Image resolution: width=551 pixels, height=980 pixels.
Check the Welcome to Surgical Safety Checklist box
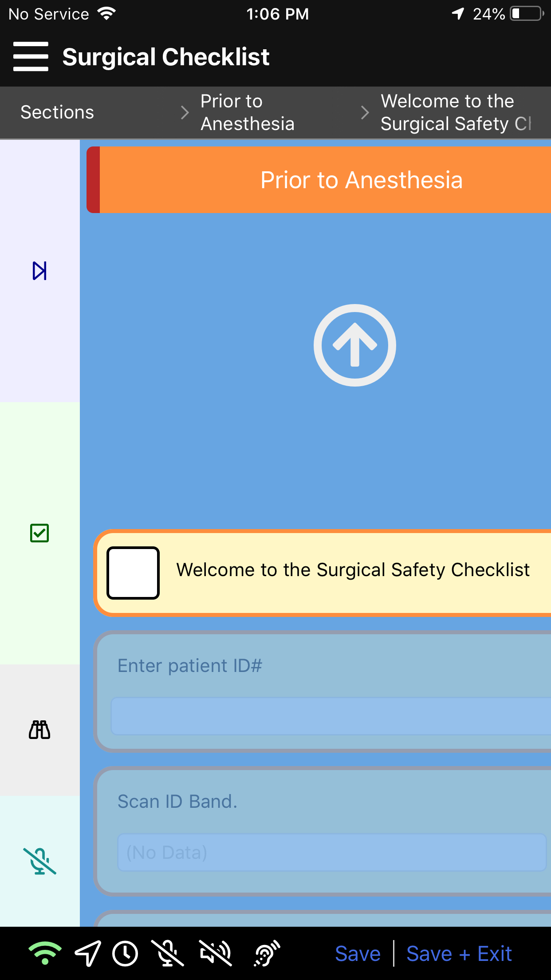[x=133, y=573]
